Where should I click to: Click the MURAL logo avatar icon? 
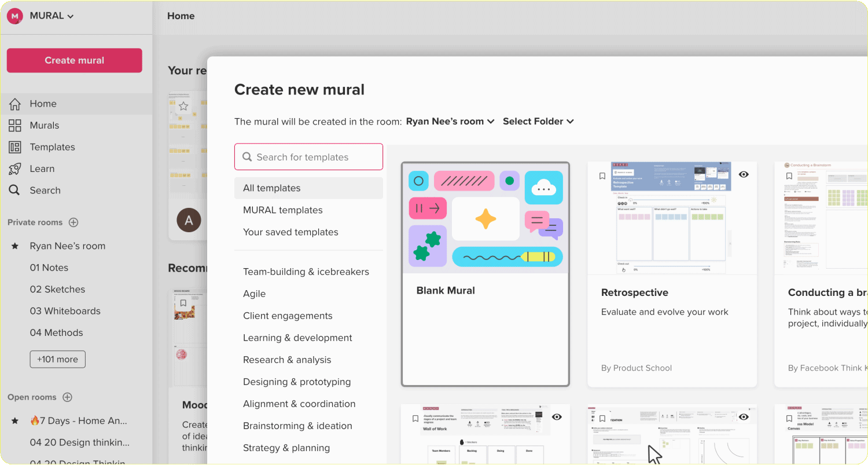click(x=14, y=16)
